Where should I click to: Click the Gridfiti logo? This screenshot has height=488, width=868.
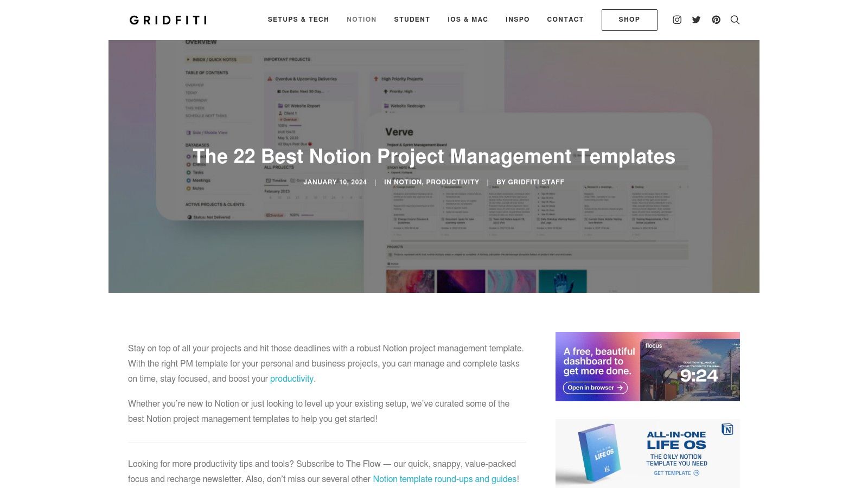pyautogui.click(x=168, y=20)
